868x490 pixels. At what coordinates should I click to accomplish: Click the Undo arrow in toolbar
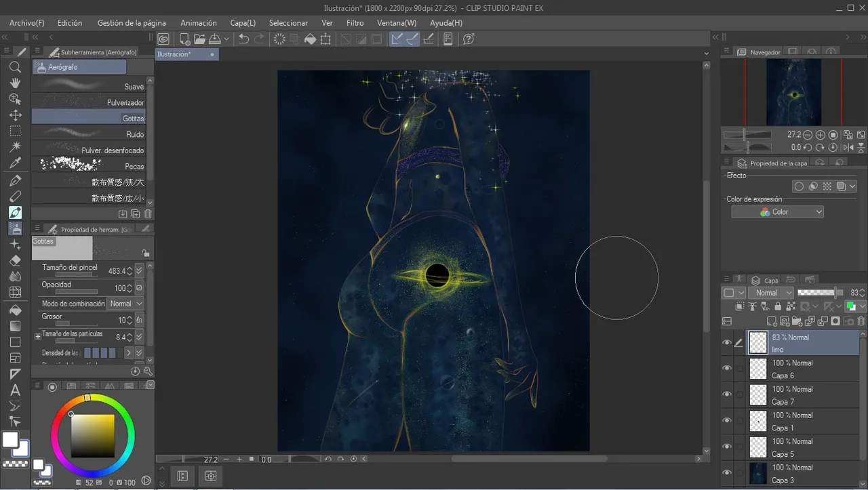pyautogui.click(x=244, y=39)
